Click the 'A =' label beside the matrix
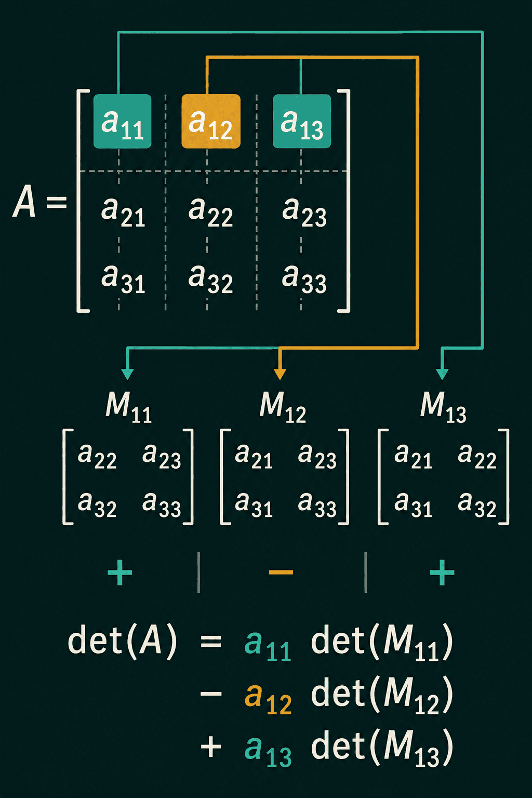532x798 pixels. pos(40,202)
